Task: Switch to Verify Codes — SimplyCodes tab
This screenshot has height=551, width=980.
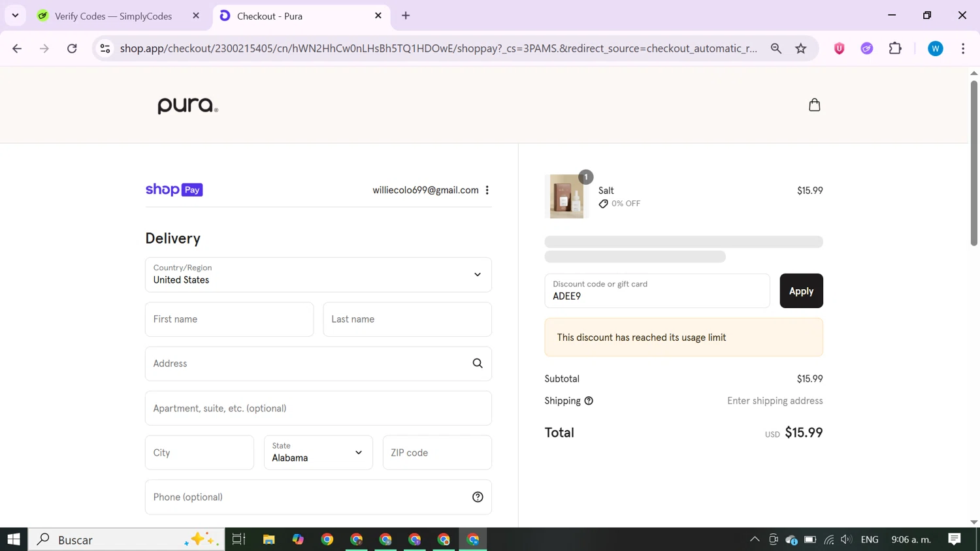Action: click(114, 16)
